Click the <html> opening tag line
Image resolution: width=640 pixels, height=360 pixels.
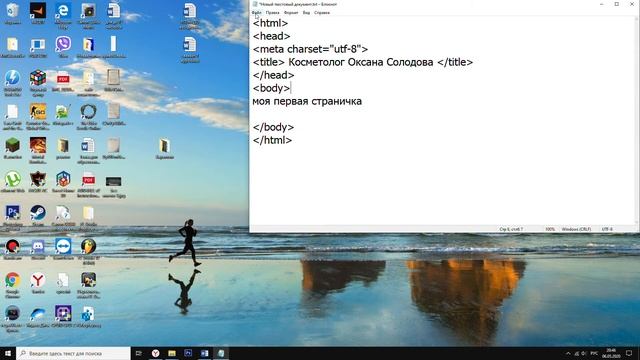[x=270, y=23]
